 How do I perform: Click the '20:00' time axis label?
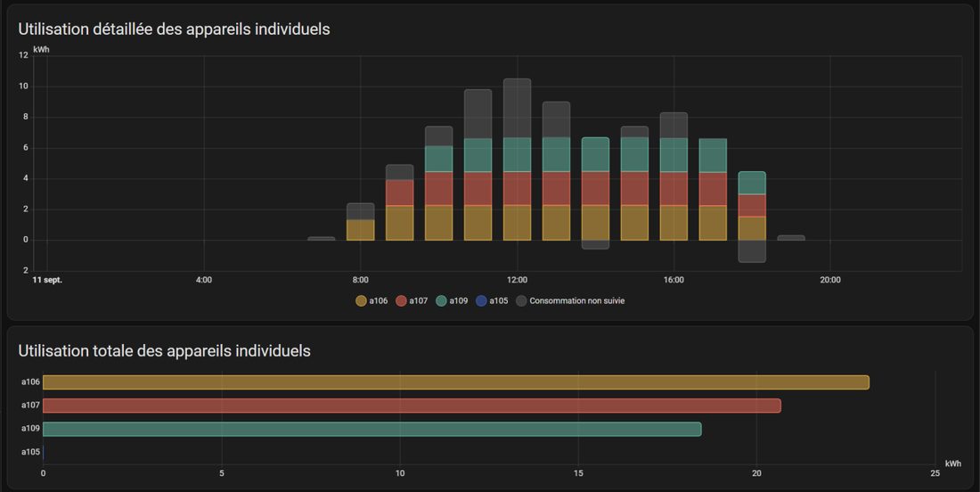(830, 280)
